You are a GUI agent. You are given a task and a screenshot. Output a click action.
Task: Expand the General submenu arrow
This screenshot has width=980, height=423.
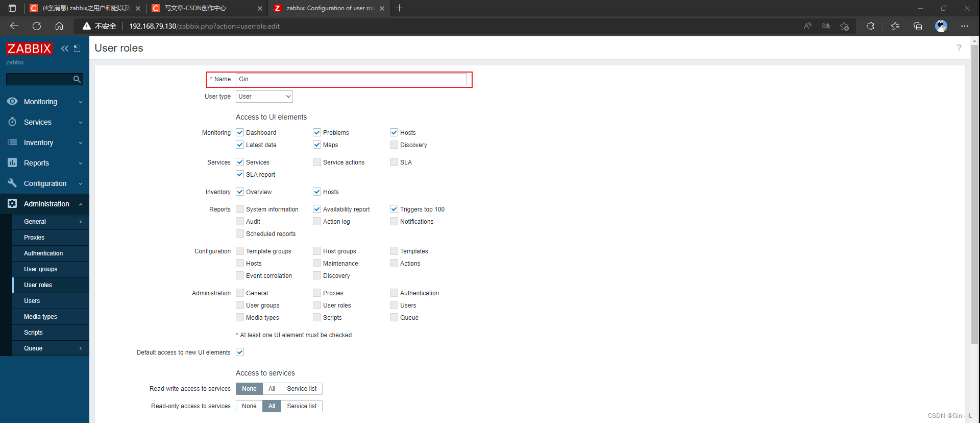pos(81,222)
